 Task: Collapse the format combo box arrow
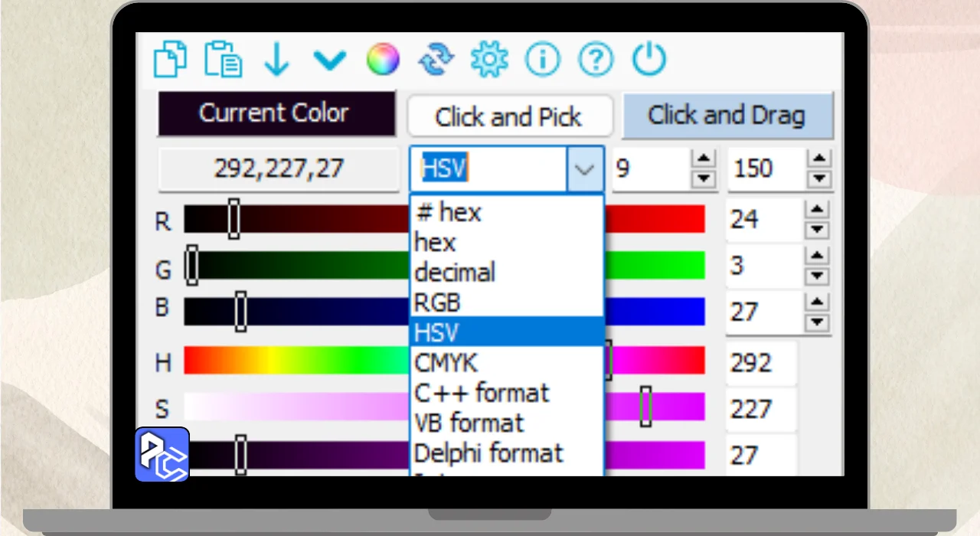click(585, 169)
